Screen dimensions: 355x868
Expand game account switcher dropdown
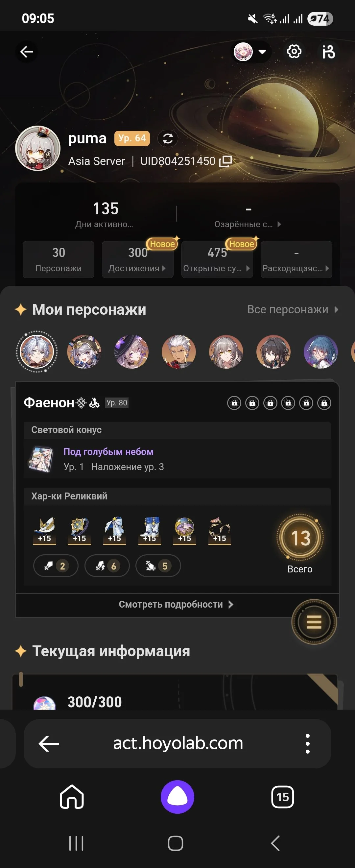click(252, 52)
